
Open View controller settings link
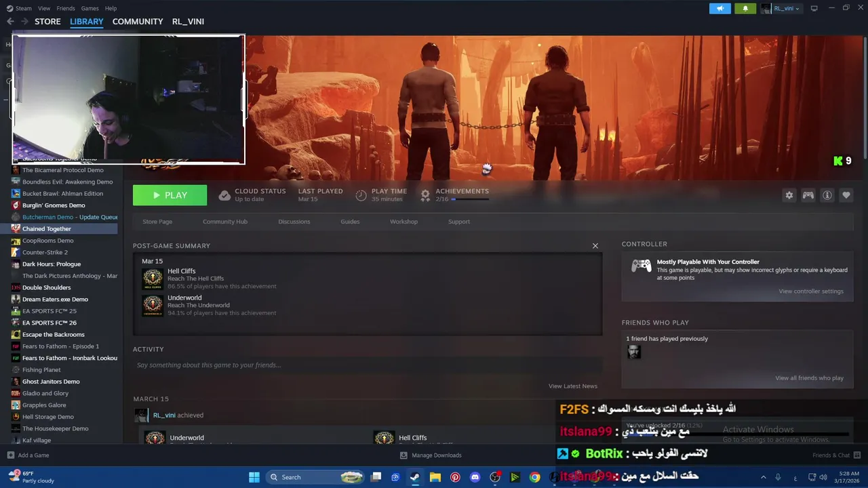(811, 291)
